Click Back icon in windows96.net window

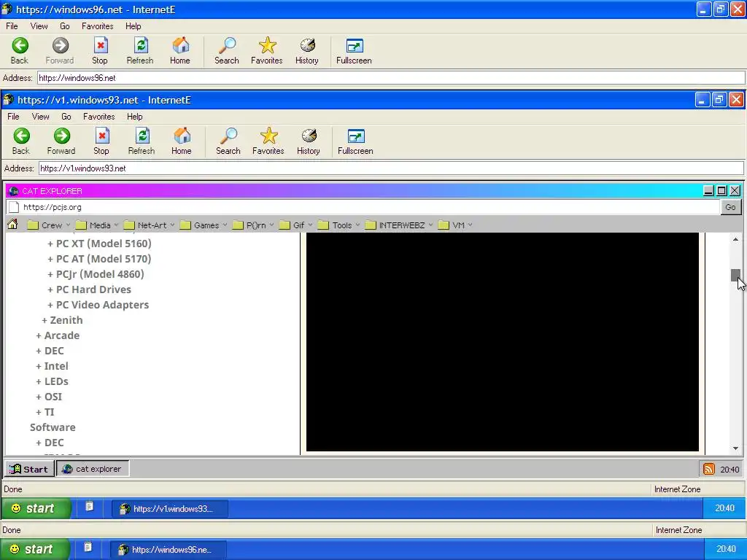coord(20,46)
